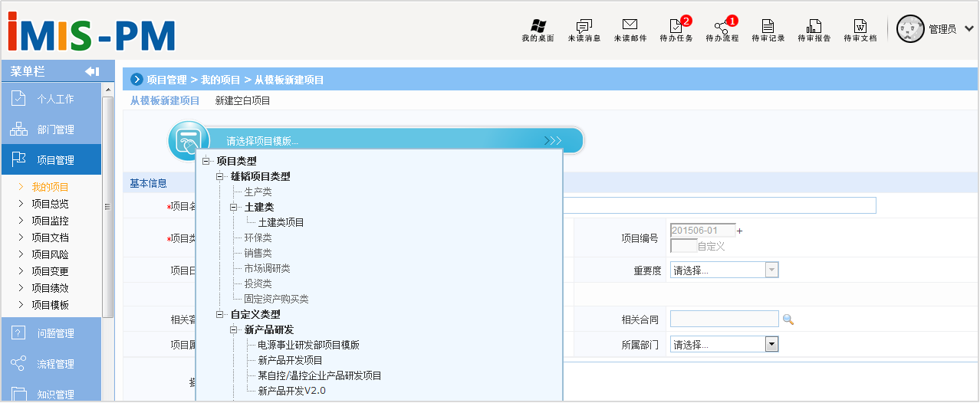Go to 项目监控 sidebar link
This screenshot has width=980, height=403.
(x=50, y=221)
